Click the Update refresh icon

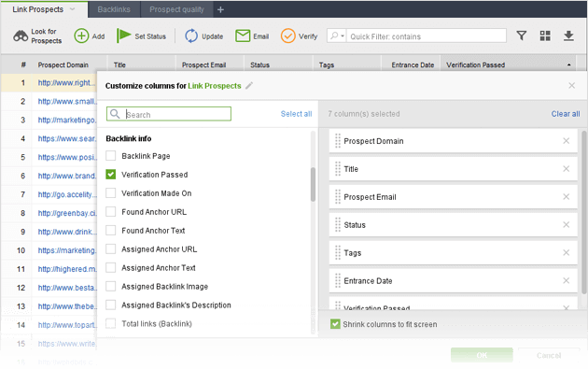click(191, 36)
